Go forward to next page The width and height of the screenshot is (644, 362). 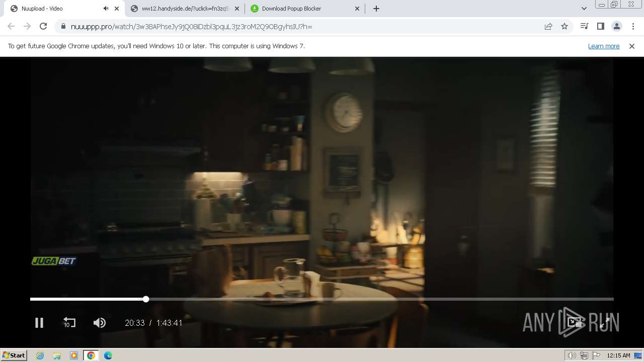click(27, 26)
